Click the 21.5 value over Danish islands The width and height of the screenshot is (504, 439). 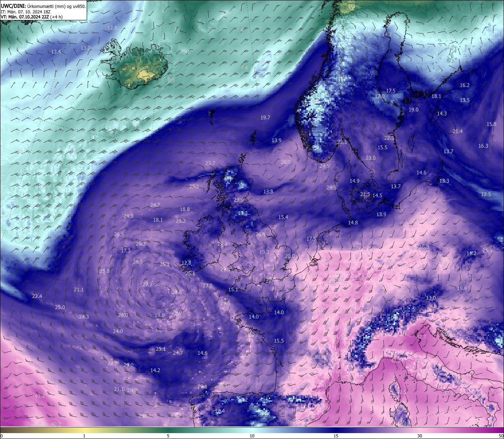[365, 194]
